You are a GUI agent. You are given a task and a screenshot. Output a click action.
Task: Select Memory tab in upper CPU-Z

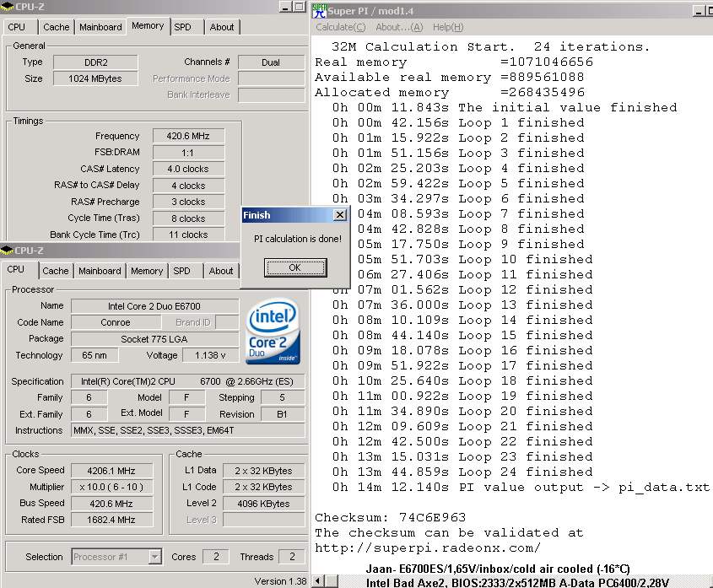148,26
